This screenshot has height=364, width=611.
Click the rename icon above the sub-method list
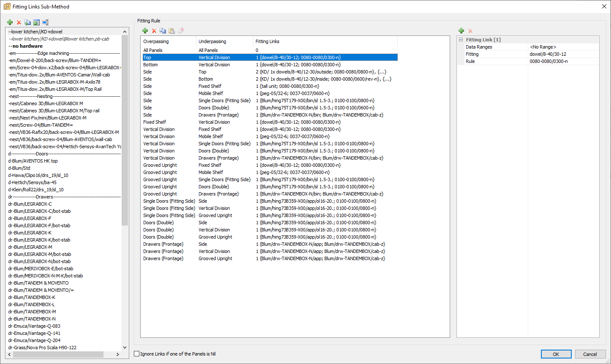coord(46,22)
